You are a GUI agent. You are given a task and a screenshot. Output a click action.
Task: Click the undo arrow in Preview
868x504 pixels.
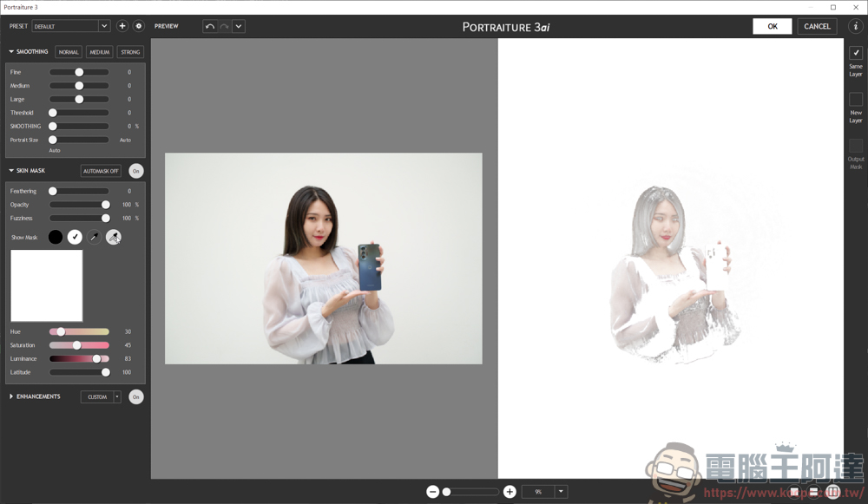click(x=210, y=26)
